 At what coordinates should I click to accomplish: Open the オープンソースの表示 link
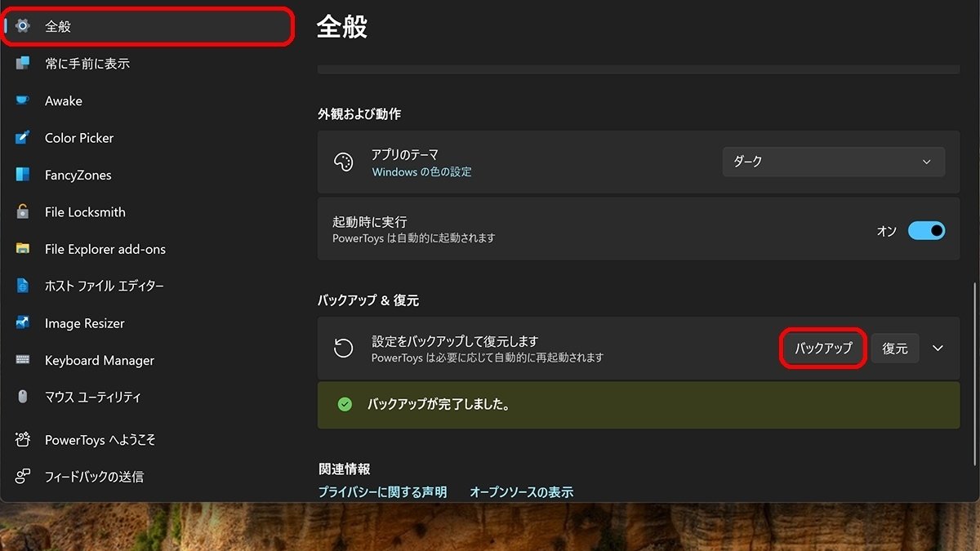pos(521,492)
